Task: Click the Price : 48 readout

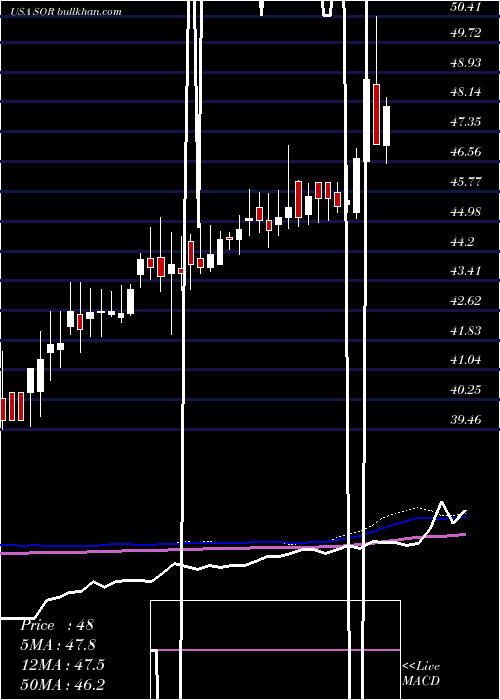Action: tap(57, 625)
